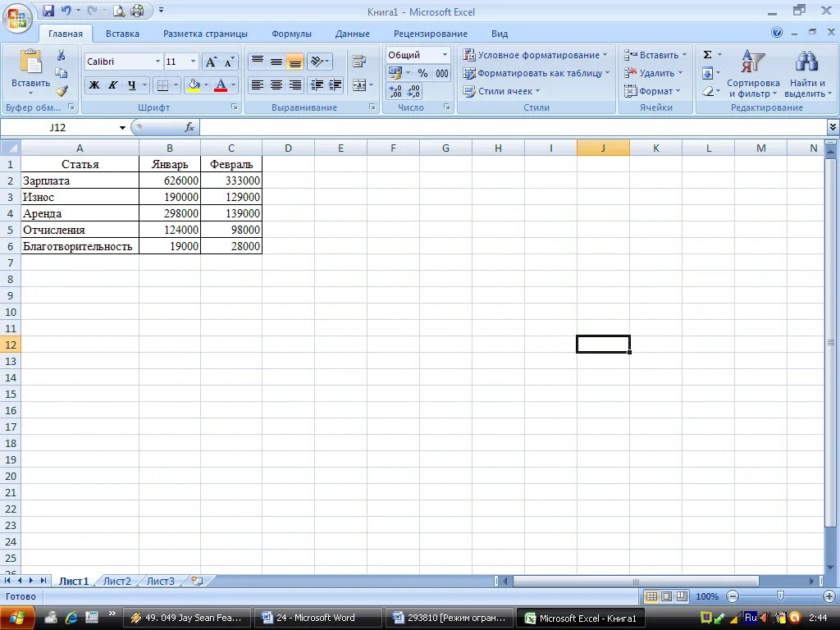Click the quick print icon
This screenshot has height=630, width=840.
[x=137, y=10]
